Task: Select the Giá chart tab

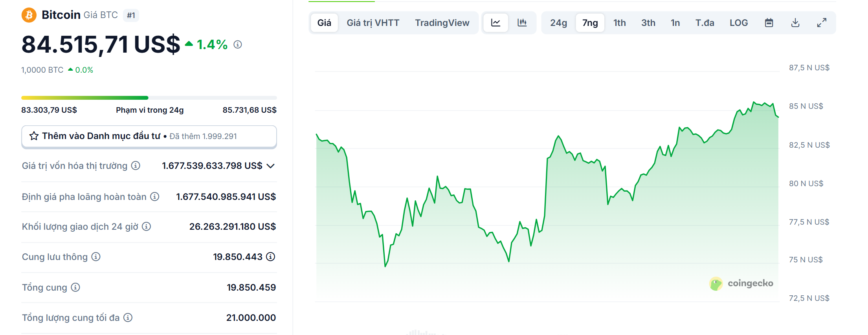Action: coord(324,23)
